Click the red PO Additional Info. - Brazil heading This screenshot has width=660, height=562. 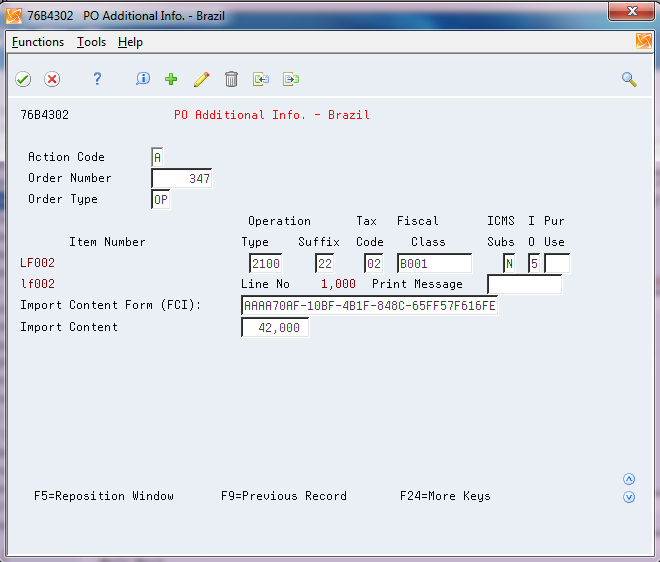272,115
